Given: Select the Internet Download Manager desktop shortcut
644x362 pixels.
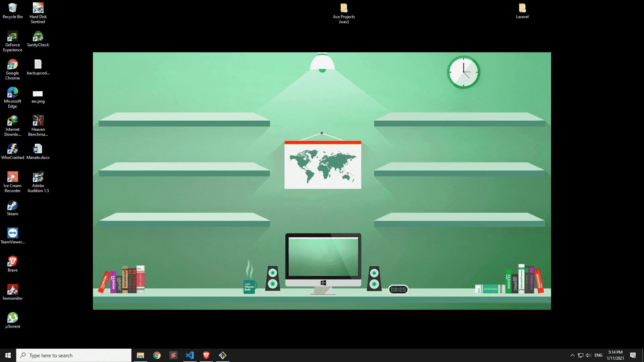Looking at the screenshot, I should click(x=12, y=126).
